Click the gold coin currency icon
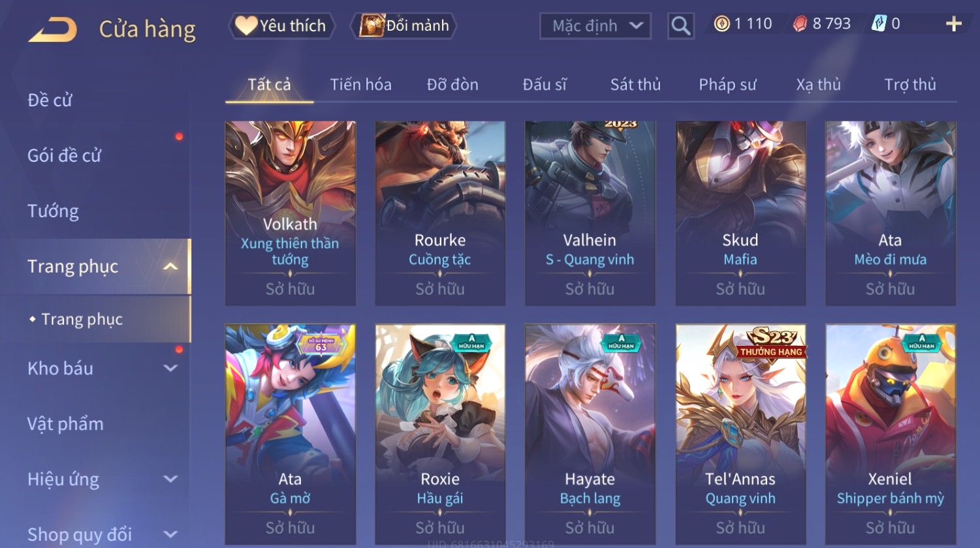This screenshot has width=980, height=548. (721, 24)
